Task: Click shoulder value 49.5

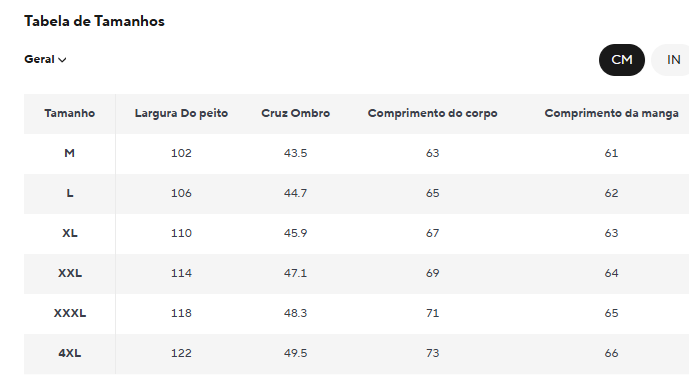Action: [x=295, y=353]
